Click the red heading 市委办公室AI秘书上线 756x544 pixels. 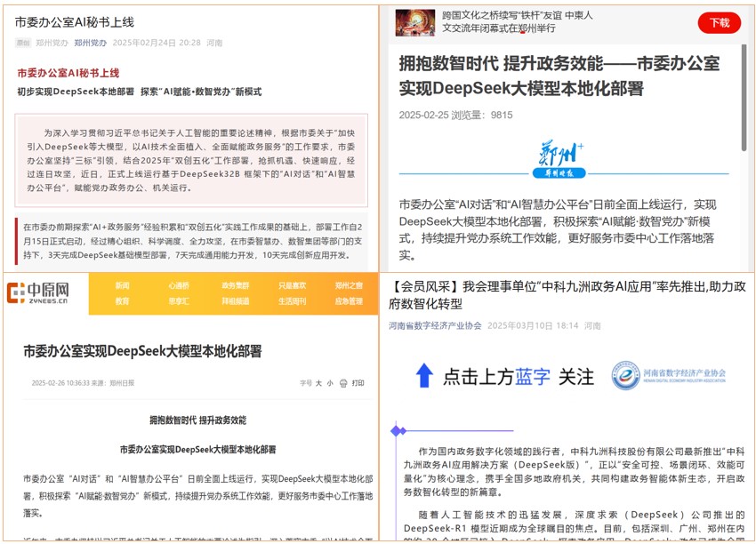coord(68,73)
